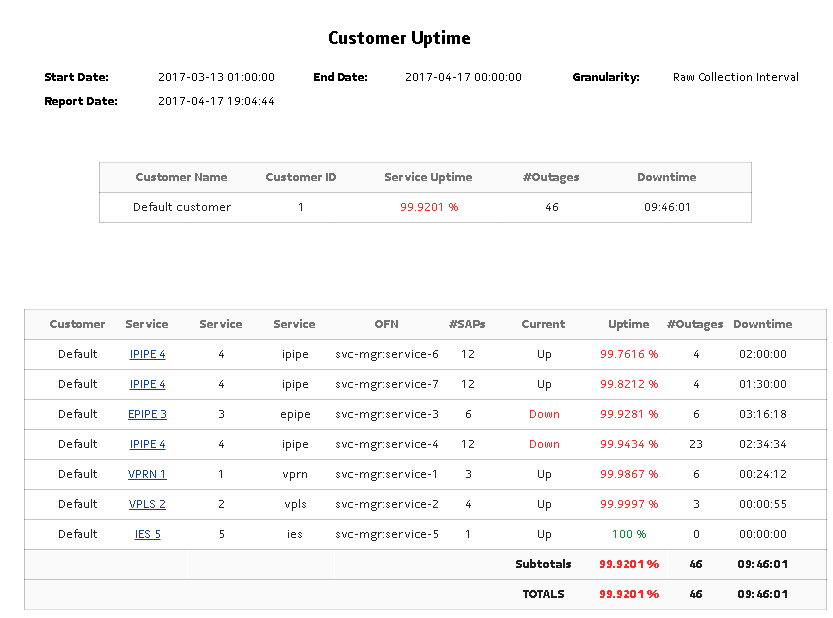Image resolution: width=833 pixels, height=618 pixels.
Task: Open the IES 5 service link
Action: pyautogui.click(x=147, y=533)
